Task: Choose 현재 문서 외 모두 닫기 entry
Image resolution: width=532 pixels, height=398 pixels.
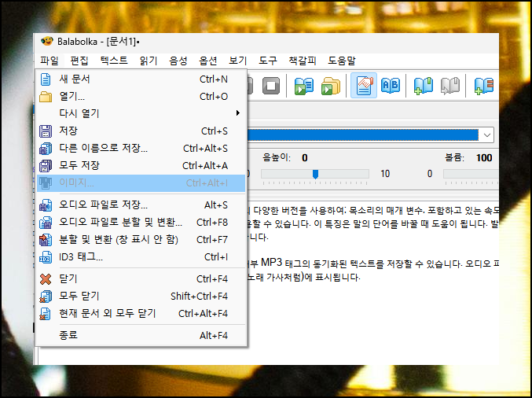Action: (141, 314)
